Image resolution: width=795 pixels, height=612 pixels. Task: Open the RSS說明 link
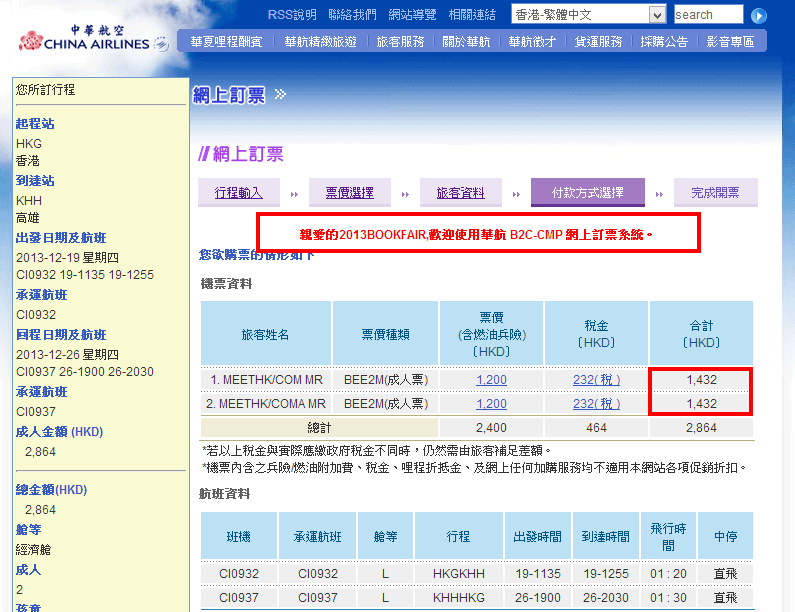[x=292, y=15]
